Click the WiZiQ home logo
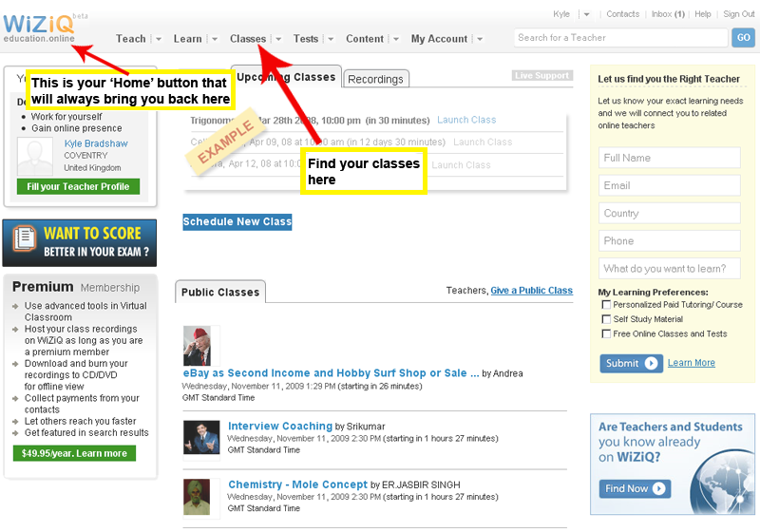Screen dimensions: 760x532 coord(39,28)
